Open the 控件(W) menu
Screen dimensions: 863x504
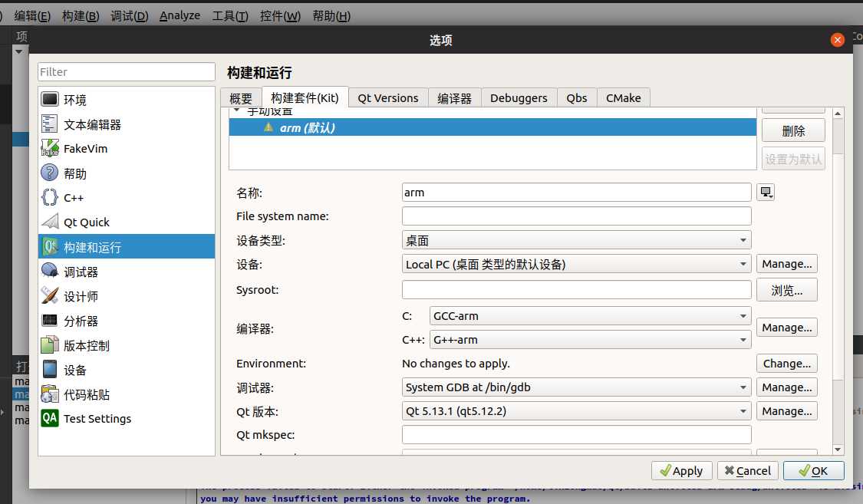tap(280, 15)
